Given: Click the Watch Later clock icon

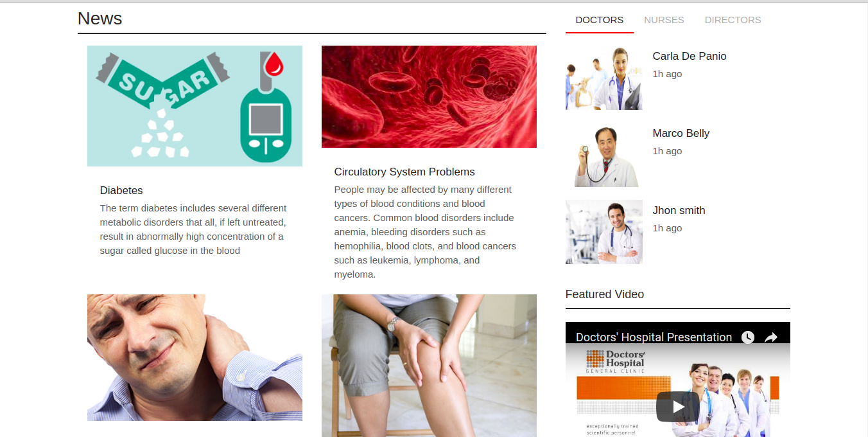Looking at the screenshot, I should pyautogui.click(x=748, y=337).
